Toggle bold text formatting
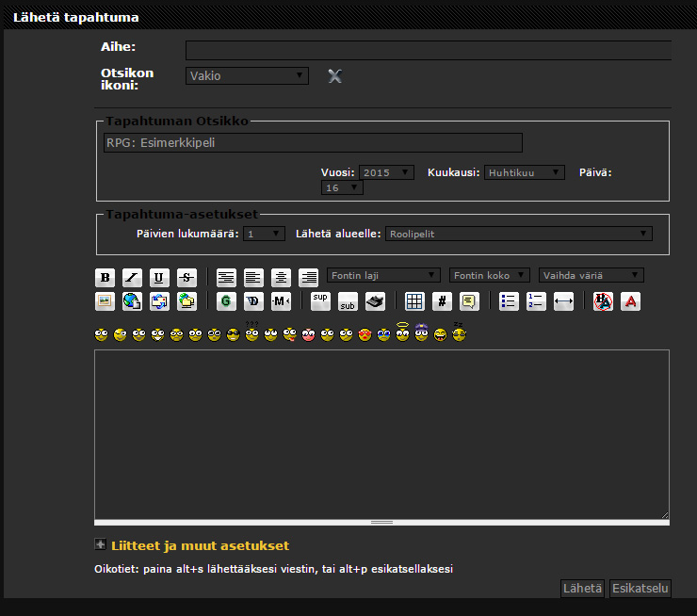This screenshot has width=697, height=616. pyautogui.click(x=105, y=277)
